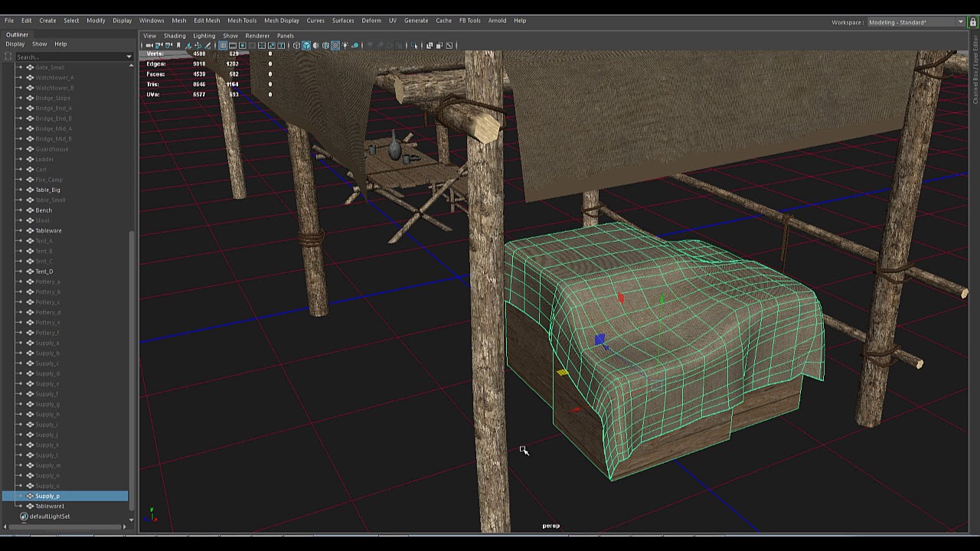
Task: Toggle the field chart icon
Action: 261,45
